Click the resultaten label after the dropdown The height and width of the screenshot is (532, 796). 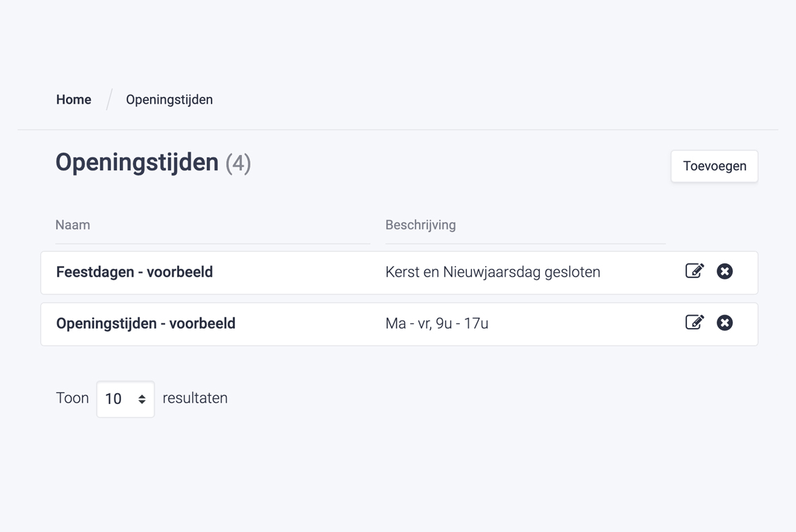pos(195,398)
